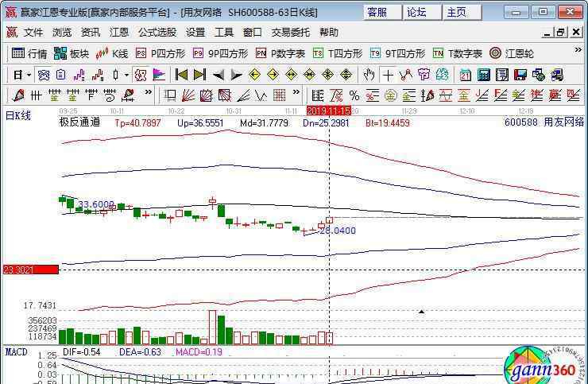Select the hand pan tool
This screenshot has width=588, height=384.
(x=369, y=75)
